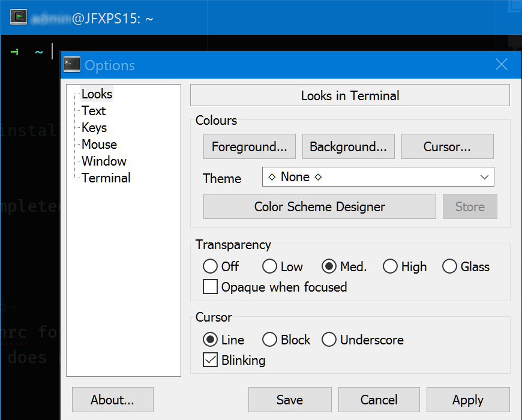Open the About dialog
Image resolution: width=522 pixels, height=420 pixels.
point(113,400)
